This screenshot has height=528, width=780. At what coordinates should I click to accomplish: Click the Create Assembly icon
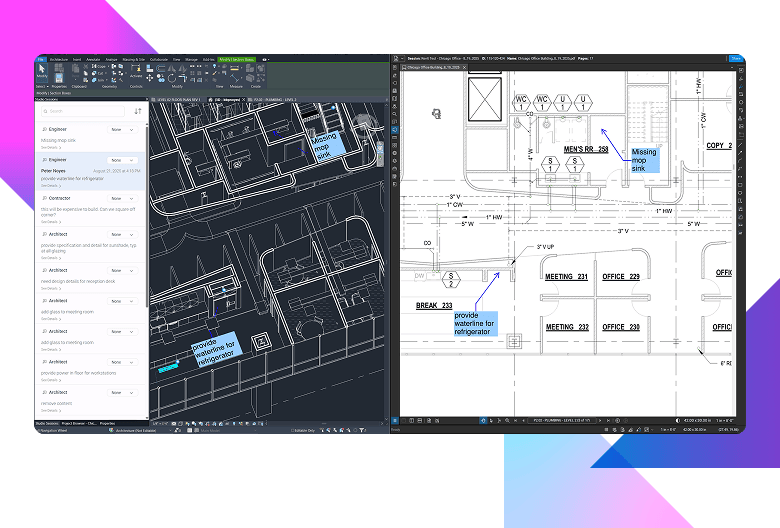tap(249, 68)
